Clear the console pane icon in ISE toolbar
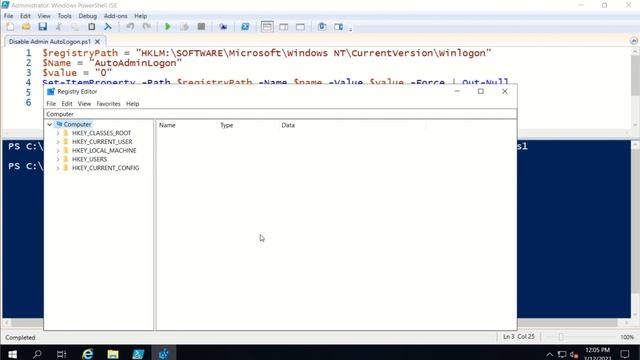The width and height of the screenshot is (640, 360). point(108,27)
